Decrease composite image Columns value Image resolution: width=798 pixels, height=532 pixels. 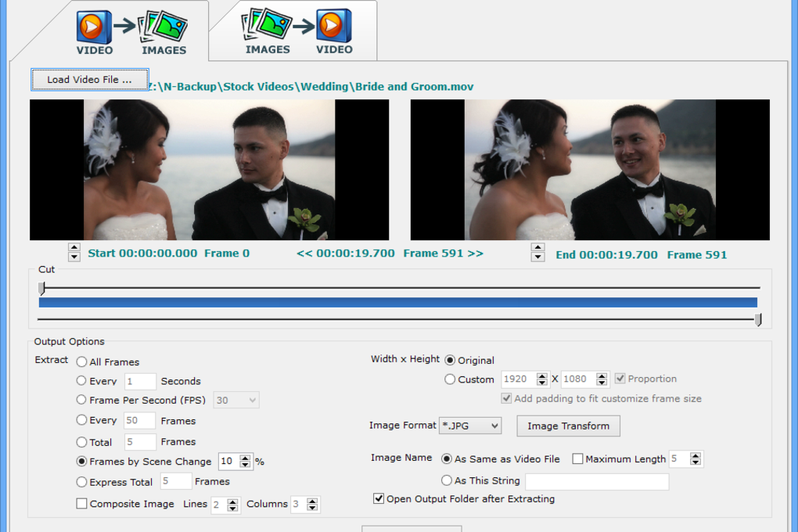point(312,508)
